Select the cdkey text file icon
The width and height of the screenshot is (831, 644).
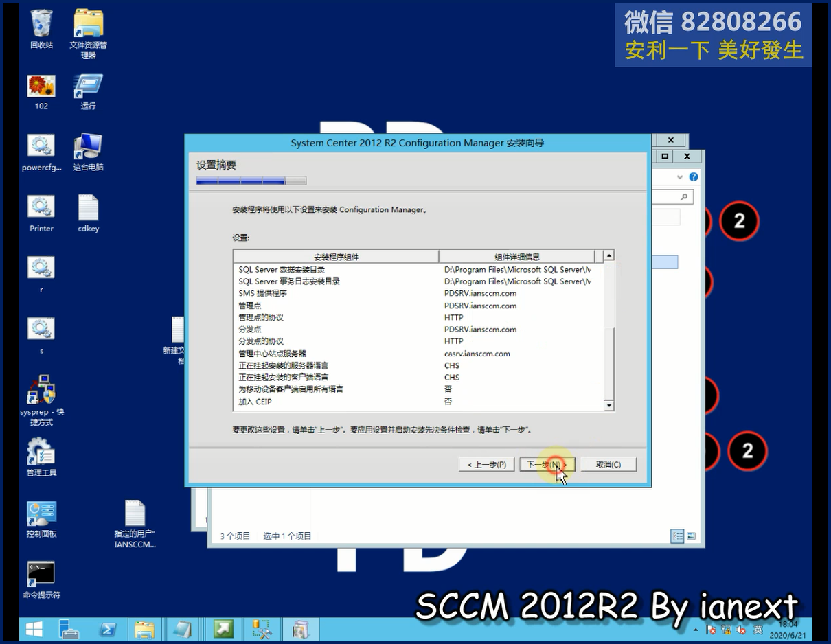point(89,214)
